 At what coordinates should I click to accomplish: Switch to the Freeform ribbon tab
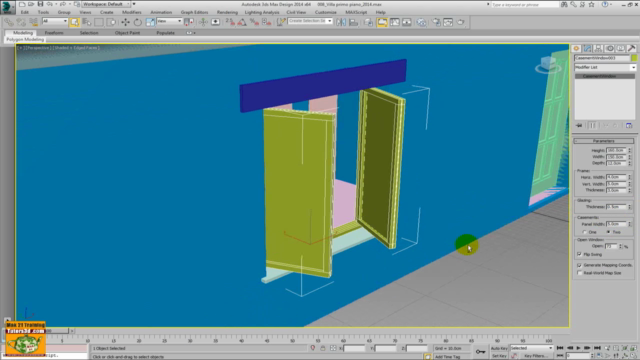point(54,33)
